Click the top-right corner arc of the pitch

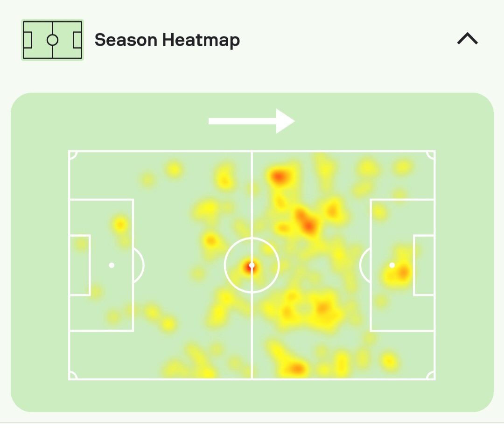(x=431, y=155)
